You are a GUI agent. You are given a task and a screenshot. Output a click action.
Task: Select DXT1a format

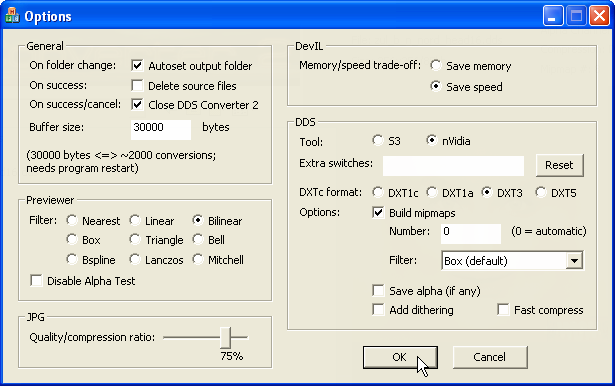pos(432,192)
